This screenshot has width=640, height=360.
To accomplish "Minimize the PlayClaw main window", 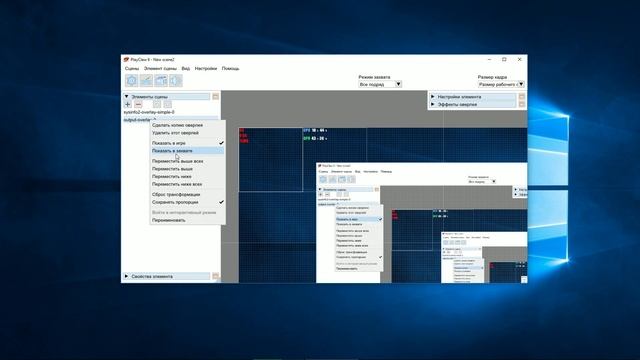I will click(489, 60).
